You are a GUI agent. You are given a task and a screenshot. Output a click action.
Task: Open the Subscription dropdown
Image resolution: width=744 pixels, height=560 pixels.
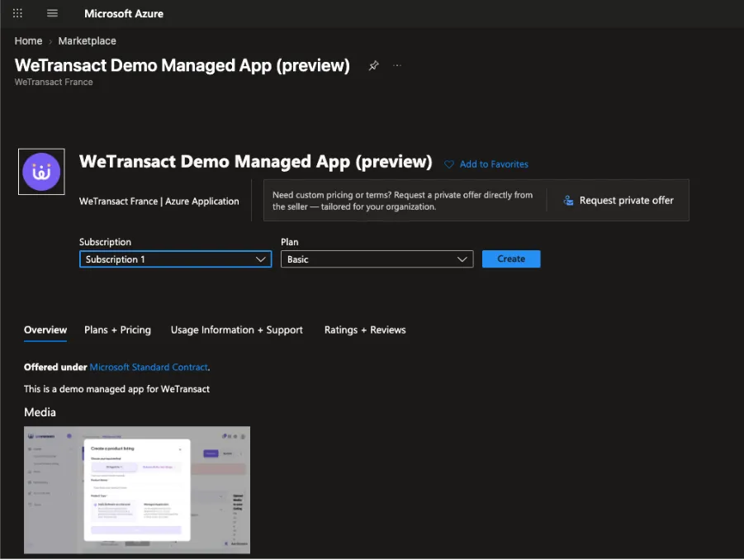click(176, 259)
